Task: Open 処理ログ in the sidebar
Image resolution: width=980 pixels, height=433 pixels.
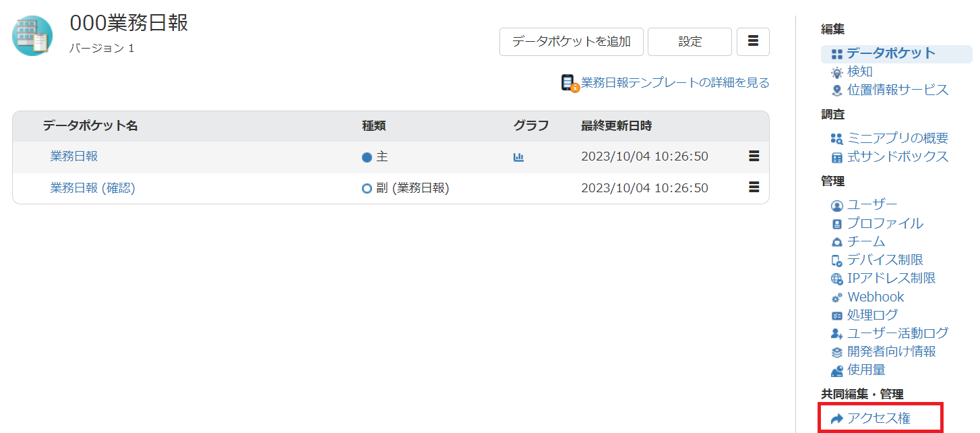Action: coord(872,315)
